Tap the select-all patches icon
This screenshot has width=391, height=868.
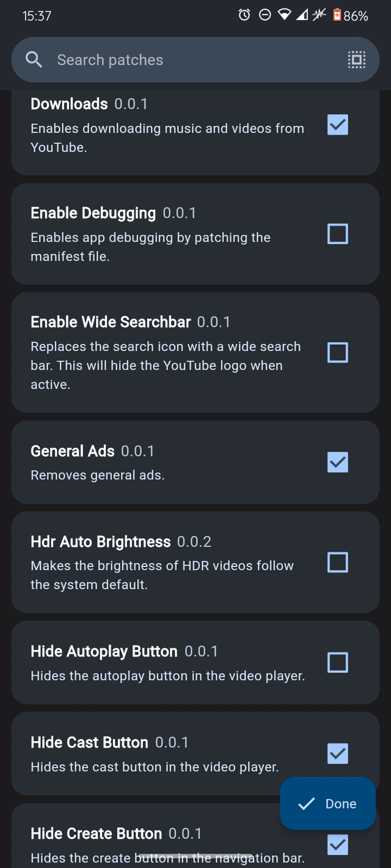357,60
